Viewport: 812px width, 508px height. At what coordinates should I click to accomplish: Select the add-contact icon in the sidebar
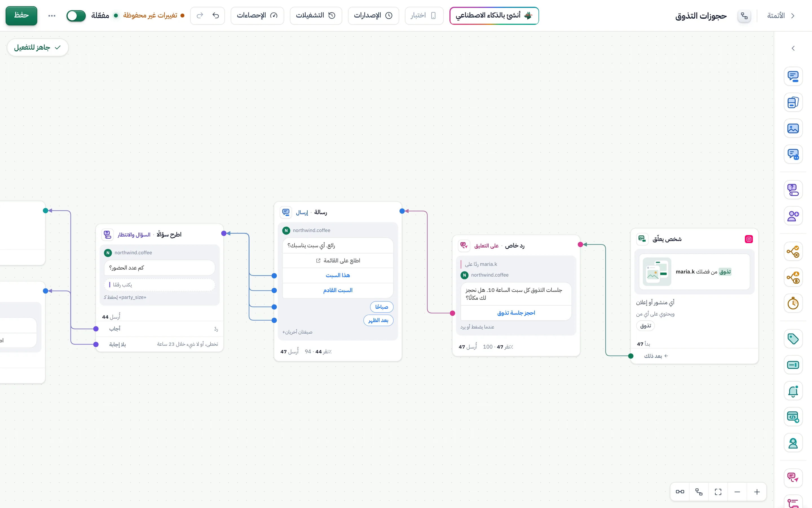(x=793, y=216)
